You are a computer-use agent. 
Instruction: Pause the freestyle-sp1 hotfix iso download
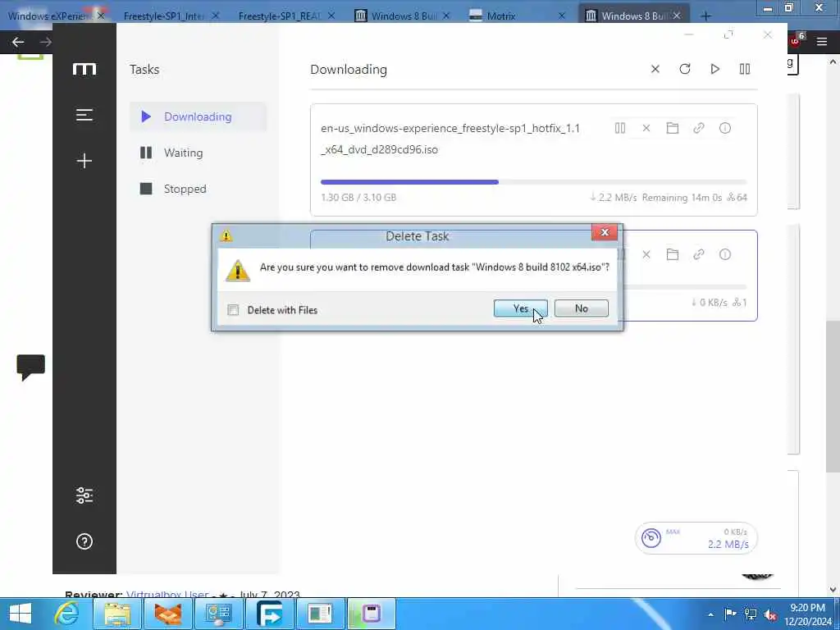click(620, 128)
